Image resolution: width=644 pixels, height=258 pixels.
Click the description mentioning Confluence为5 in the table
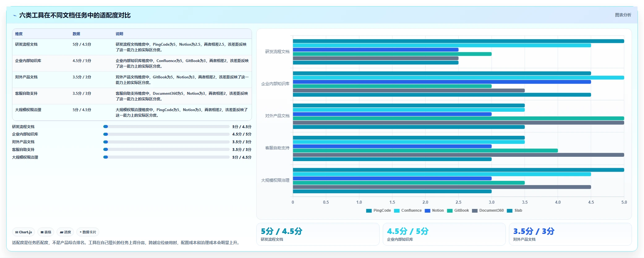tap(182, 64)
